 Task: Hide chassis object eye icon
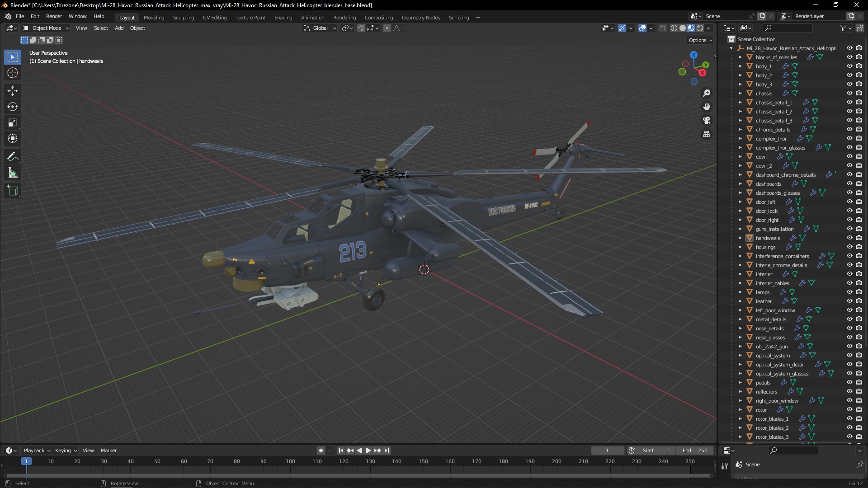click(x=849, y=94)
